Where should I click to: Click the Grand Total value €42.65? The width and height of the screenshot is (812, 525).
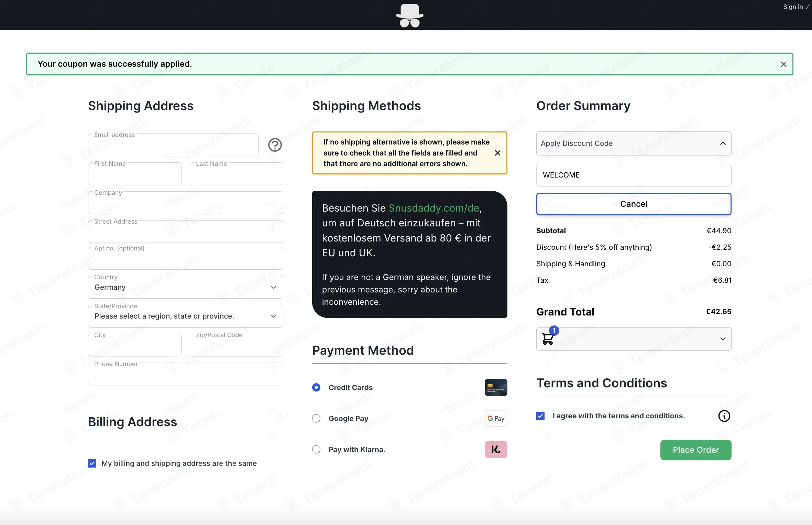point(718,312)
